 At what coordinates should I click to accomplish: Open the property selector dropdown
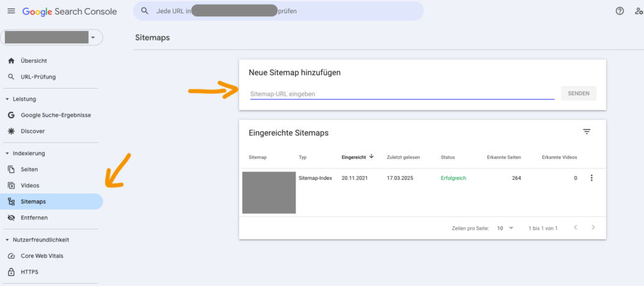[52, 37]
